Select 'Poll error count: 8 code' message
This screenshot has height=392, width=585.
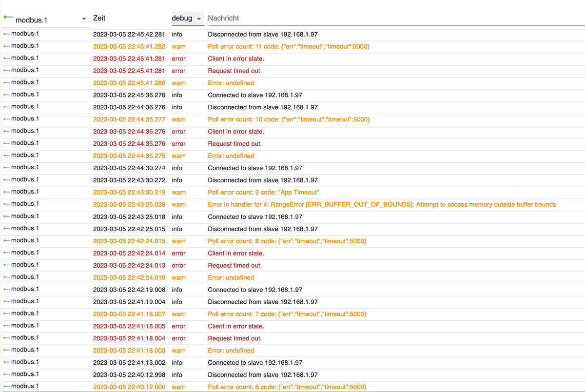(x=287, y=241)
